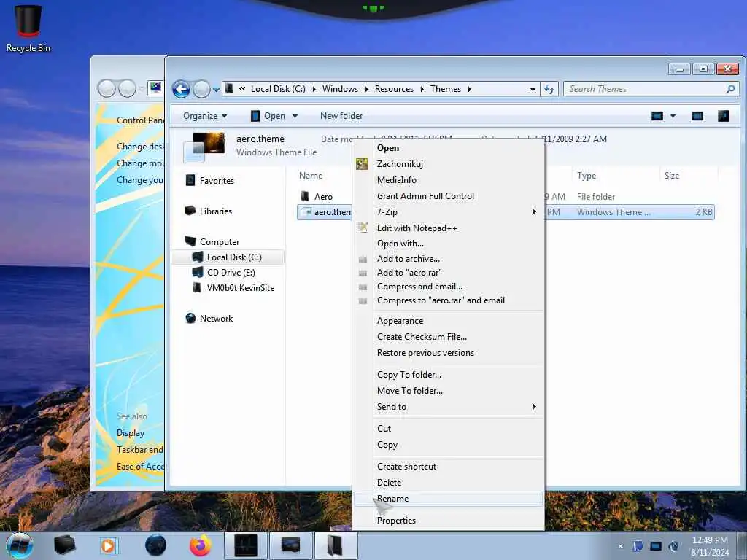Choose Create shortcut
This screenshot has width=747, height=560.
(449, 467)
